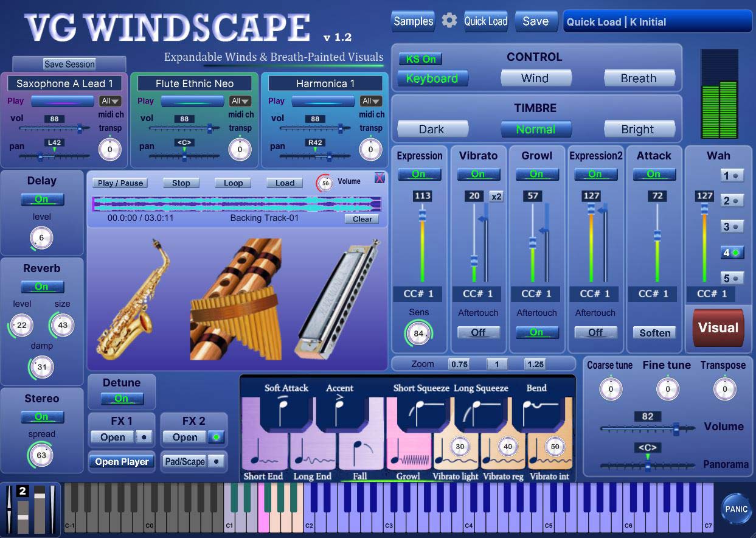The width and height of the screenshot is (756, 538).
Task: Pick the Fall articulation icon
Action: point(361,453)
